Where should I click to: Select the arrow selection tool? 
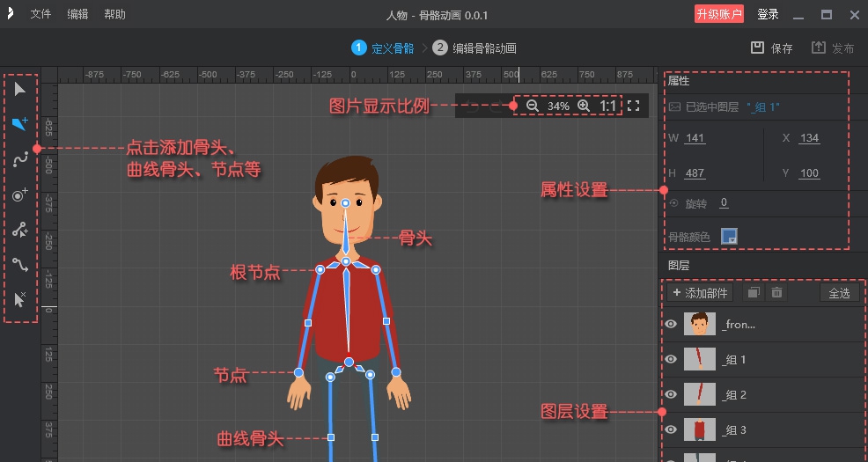[x=20, y=88]
